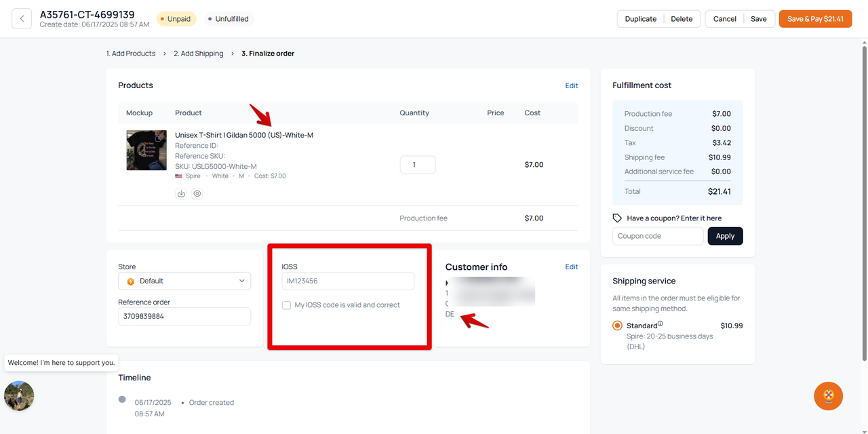Go to step 1 Add Products
Image resolution: width=868 pixels, height=434 pixels.
pos(131,54)
